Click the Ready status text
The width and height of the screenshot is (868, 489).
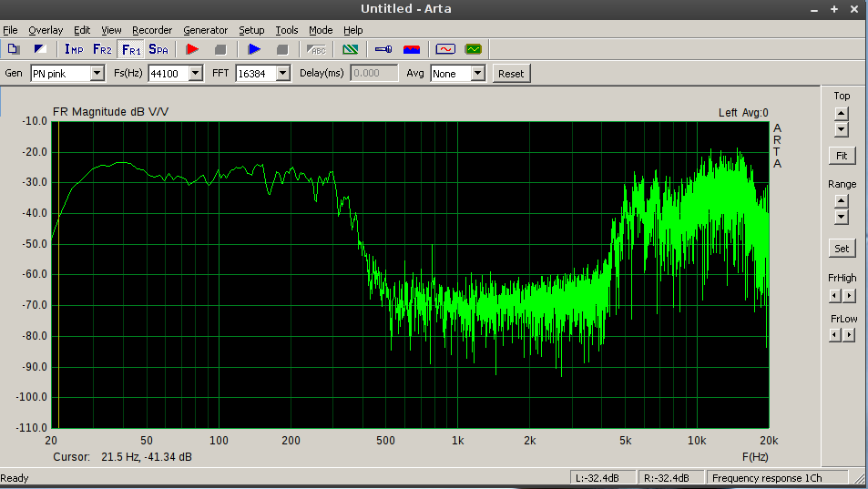[x=15, y=478]
